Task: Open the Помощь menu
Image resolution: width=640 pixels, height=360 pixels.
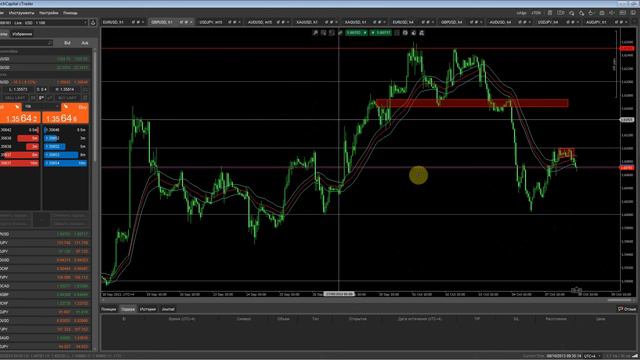Action: click(70, 13)
